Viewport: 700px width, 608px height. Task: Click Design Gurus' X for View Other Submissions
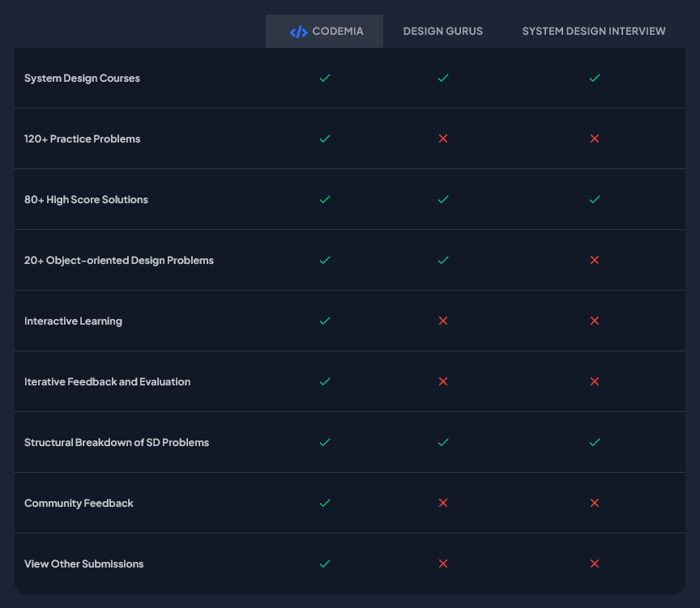point(443,564)
